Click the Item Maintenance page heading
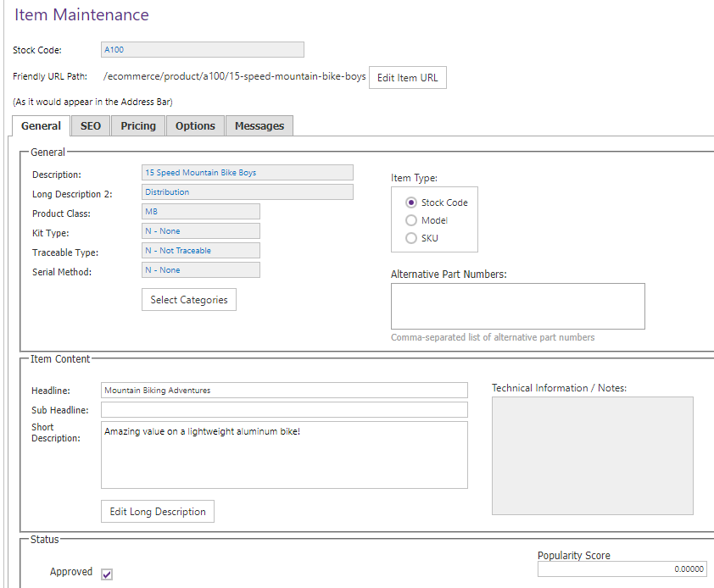The width and height of the screenshot is (714, 588). tap(81, 14)
